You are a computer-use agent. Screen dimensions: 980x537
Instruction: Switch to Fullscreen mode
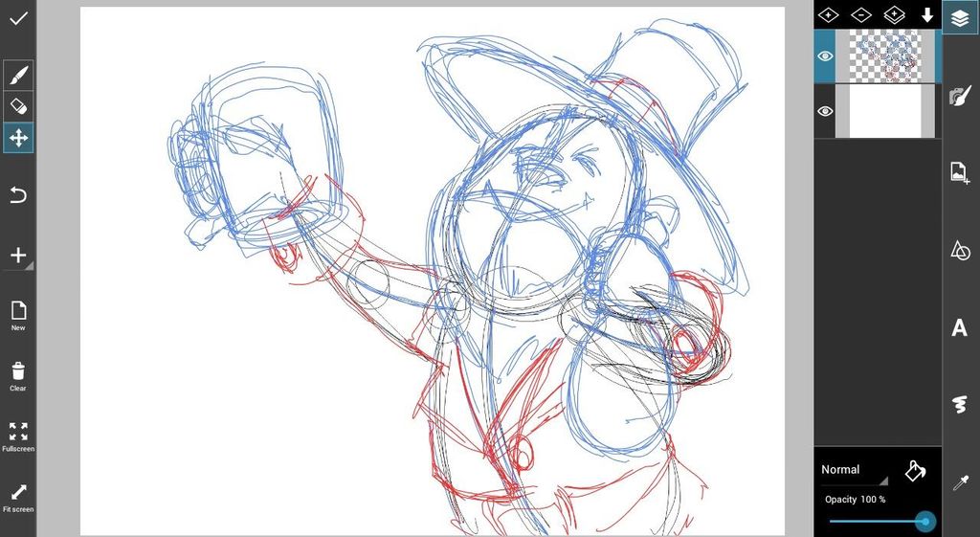[x=18, y=437]
